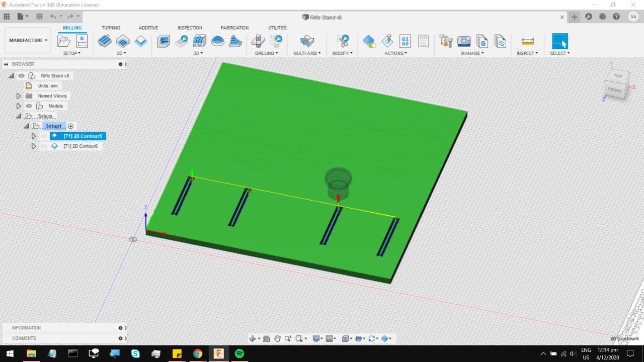644x362 pixels.
Task: Open the SETUP dropdown menu
Action: pyautogui.click(x=71, y=53)
